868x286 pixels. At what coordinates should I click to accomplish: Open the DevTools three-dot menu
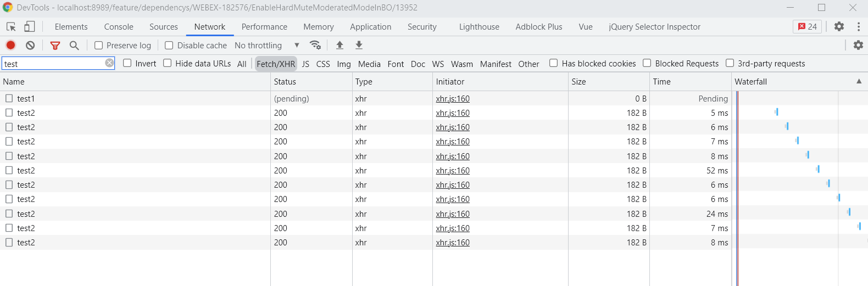tap(858, 26)
